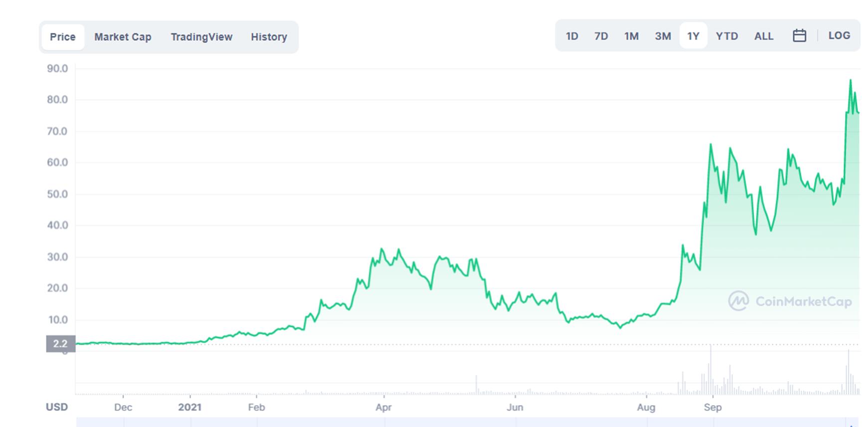Click the USD currency label
Image resolution: width=868 pixels, height=427 pixels.
tap(57, 407)
